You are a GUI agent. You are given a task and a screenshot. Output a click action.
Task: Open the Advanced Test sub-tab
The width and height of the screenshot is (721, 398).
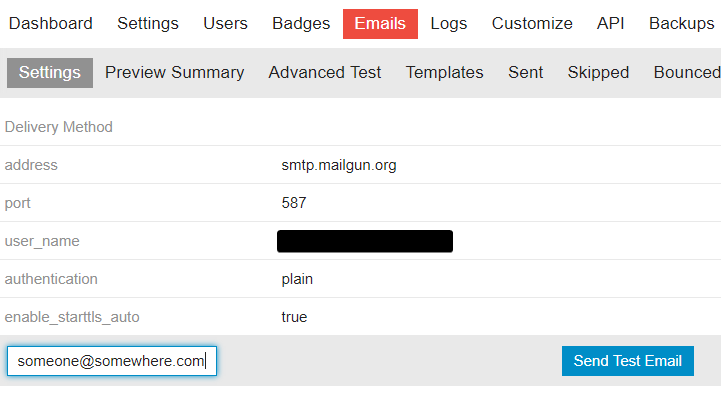point(325,73)
